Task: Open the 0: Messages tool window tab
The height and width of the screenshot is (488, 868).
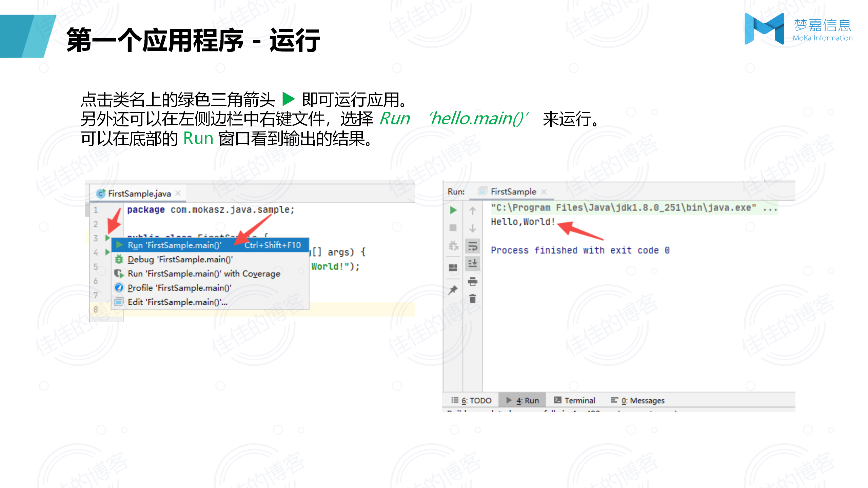Action: click(637, 400)
